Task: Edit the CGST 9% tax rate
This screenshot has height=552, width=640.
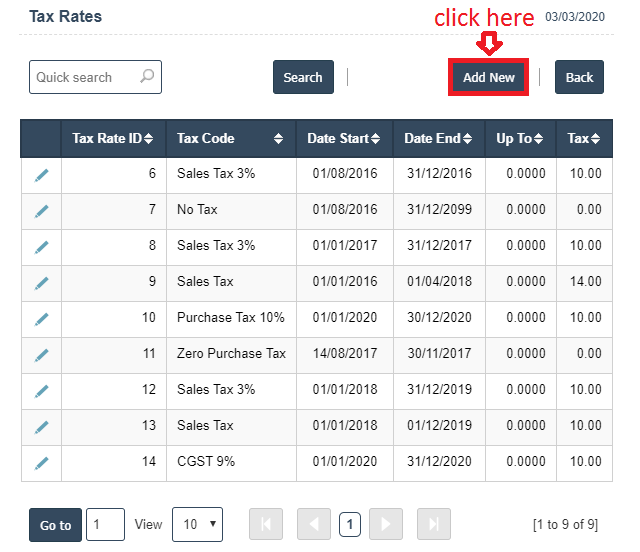Action: tap(41, 463)
